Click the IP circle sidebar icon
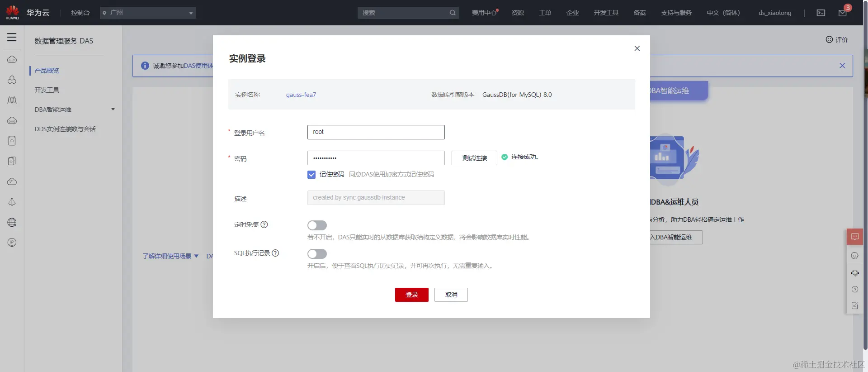Viewport: 868px width, 372px height. tap(12, 243)
